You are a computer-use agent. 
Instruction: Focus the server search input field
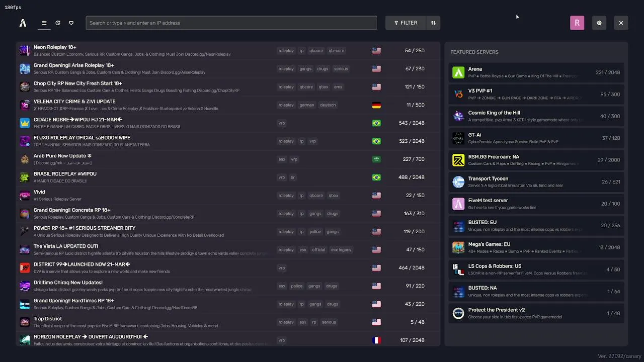(231, 23)
